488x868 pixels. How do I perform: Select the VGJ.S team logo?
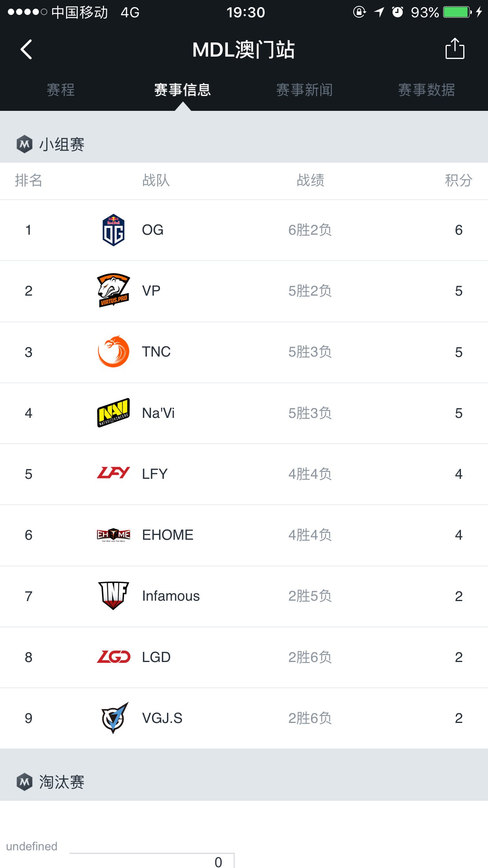tap(114, 718)
